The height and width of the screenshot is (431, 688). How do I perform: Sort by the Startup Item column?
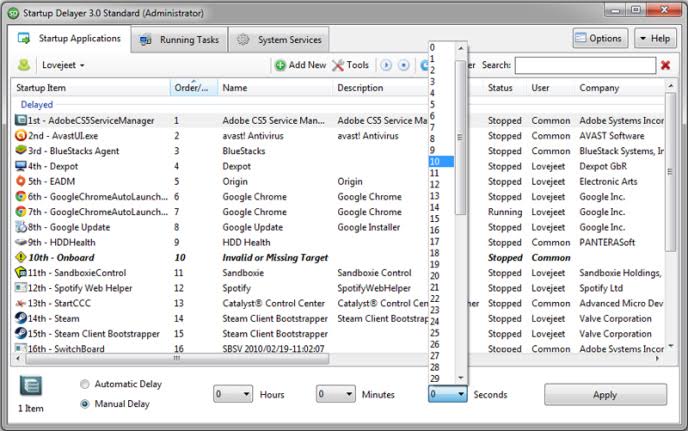(90, 88)
